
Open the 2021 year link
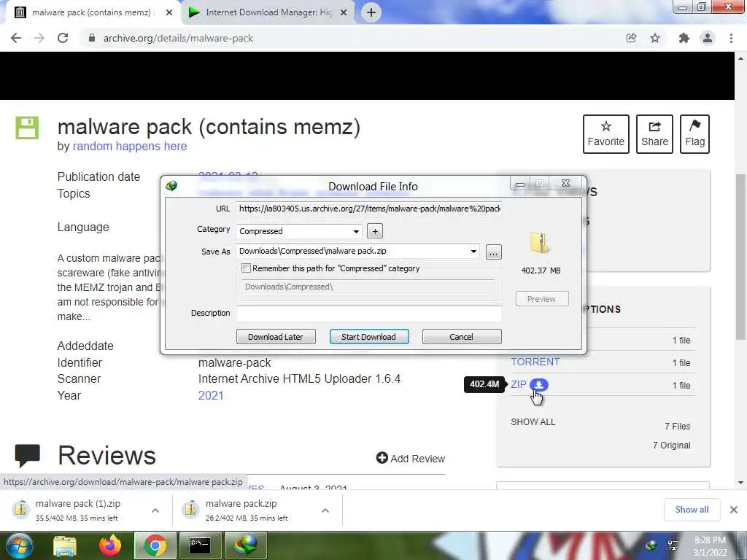click(x=211, y=395)
